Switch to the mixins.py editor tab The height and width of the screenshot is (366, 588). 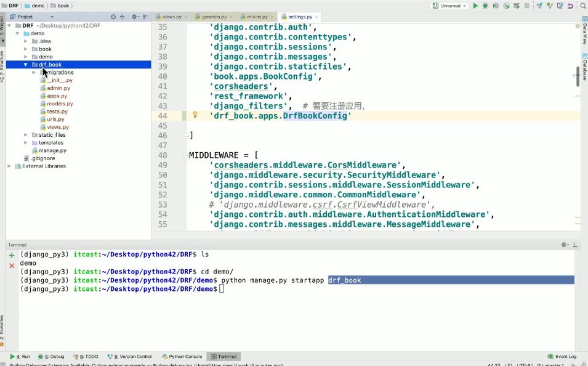pyautogui.click(x=257, y=17)
